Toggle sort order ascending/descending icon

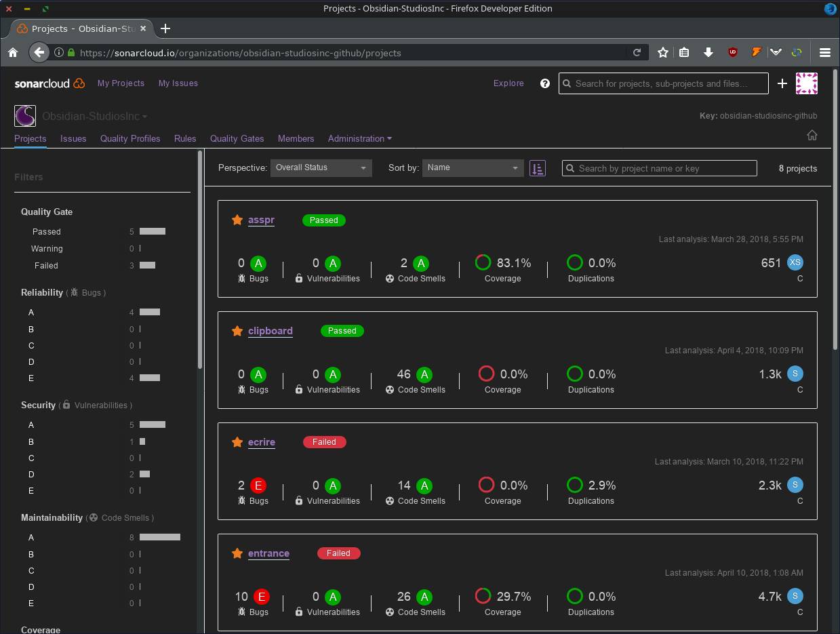[537, 168]
